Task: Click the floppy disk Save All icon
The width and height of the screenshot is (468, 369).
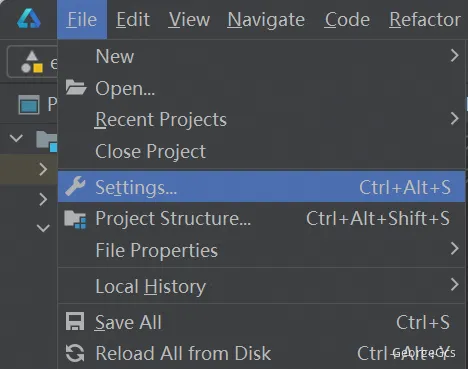Action: [x=75, y=321]
